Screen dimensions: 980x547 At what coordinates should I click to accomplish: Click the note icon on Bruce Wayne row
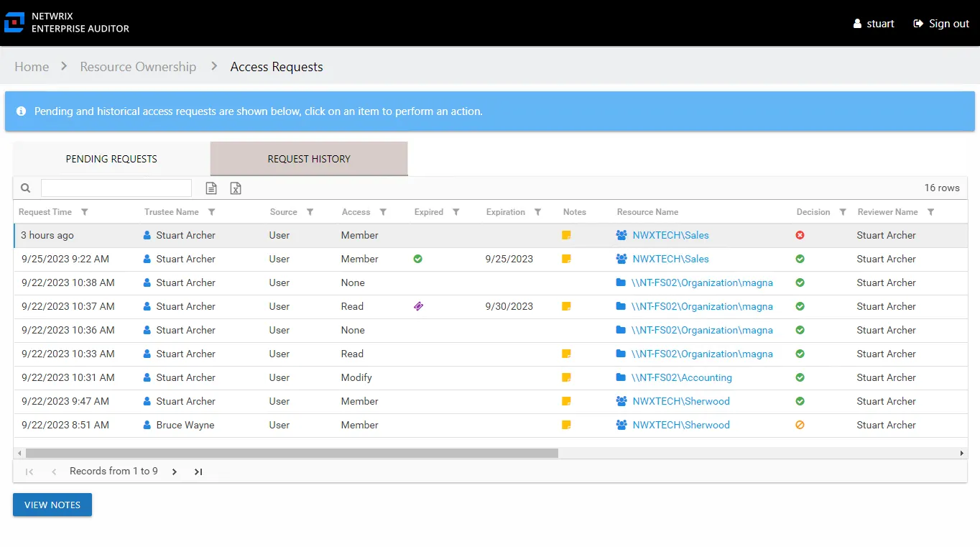[566, 425]
